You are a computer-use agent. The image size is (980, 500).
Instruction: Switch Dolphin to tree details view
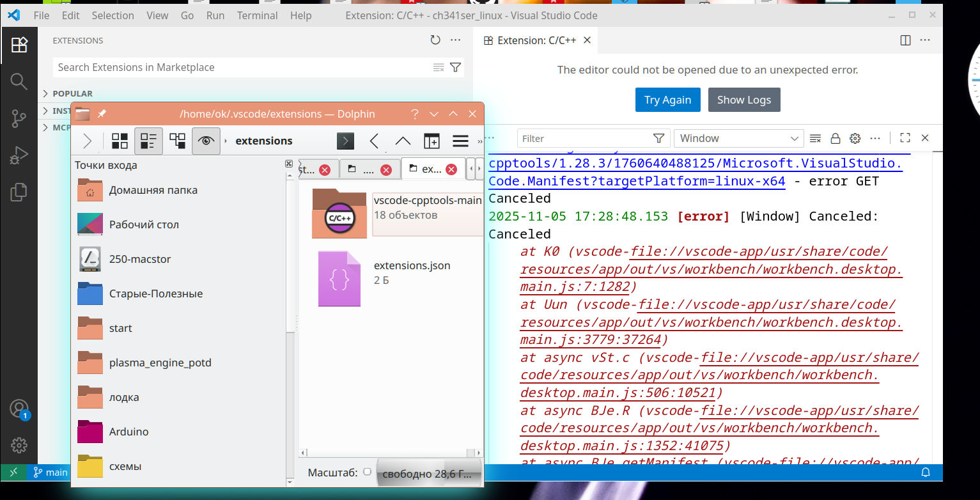[177, 141]
